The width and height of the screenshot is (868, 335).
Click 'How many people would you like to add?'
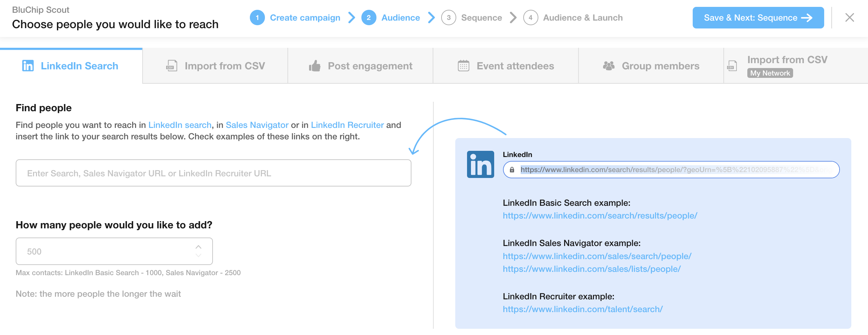click(114, 225)
